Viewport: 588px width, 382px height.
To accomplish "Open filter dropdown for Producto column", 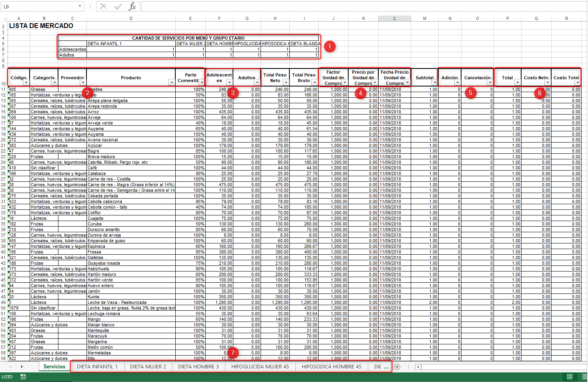I will click(x=172, y=83).
